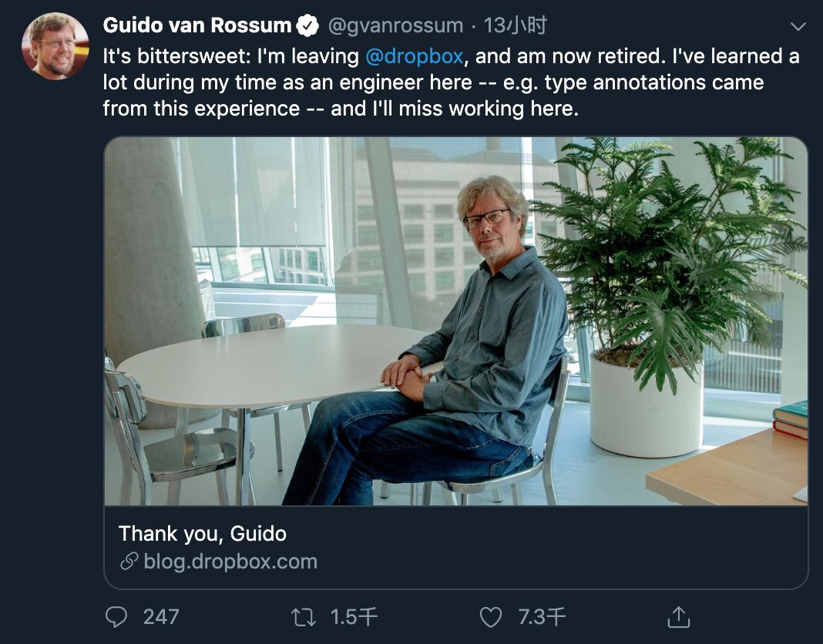This screenshot has height=644, width=823.
Task: Click the @gvanrossum handle
Action: click(x=396, y=25)
